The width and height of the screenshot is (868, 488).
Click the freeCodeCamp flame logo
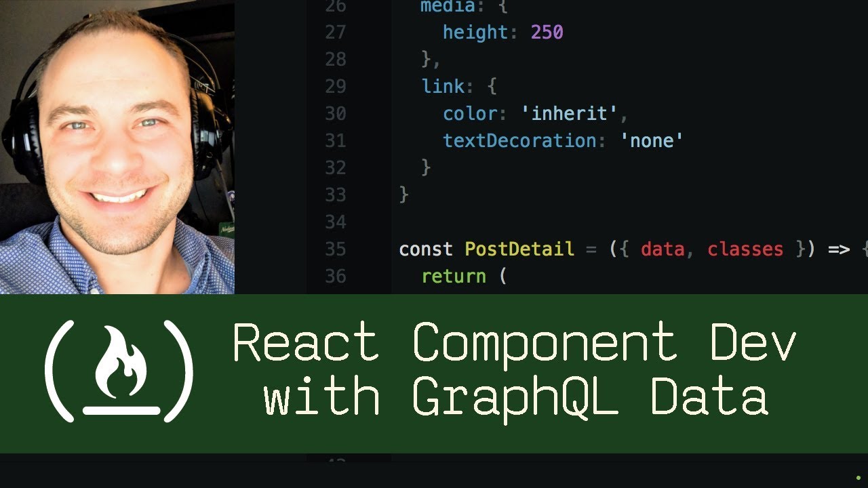[119, 371]
